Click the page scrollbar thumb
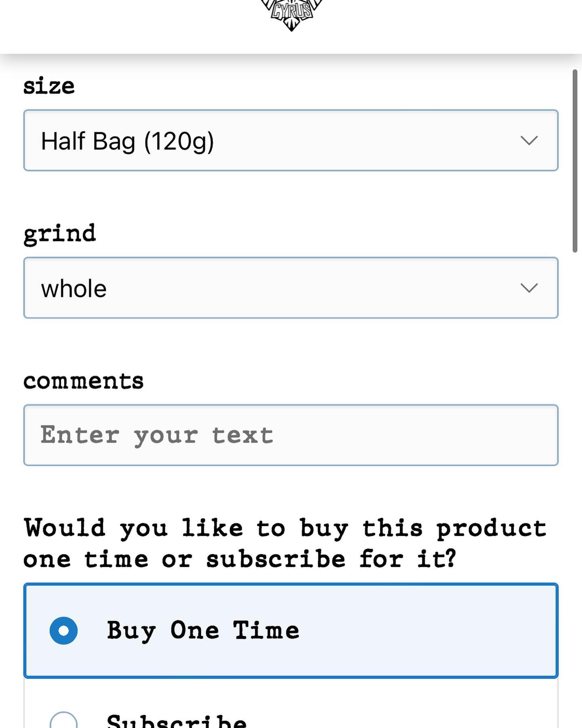The image size is (582, 728). click(575, 161)
